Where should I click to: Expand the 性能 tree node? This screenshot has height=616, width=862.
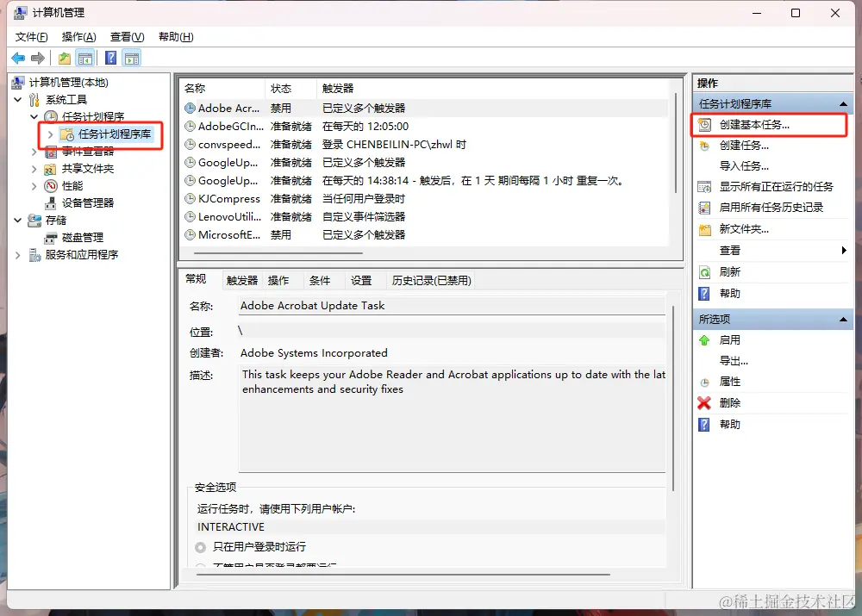34,186
